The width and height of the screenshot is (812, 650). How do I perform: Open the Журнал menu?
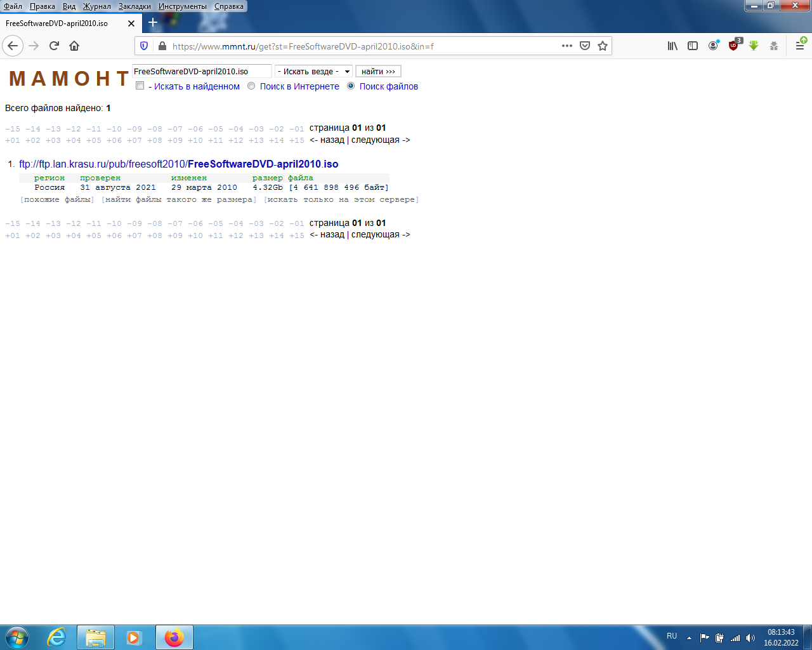click(96, 6)
